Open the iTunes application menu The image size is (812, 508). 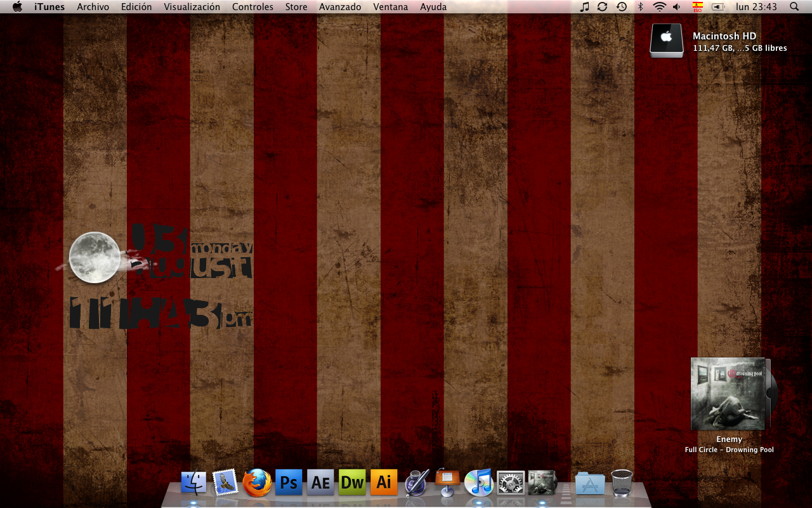coord(49,7)
